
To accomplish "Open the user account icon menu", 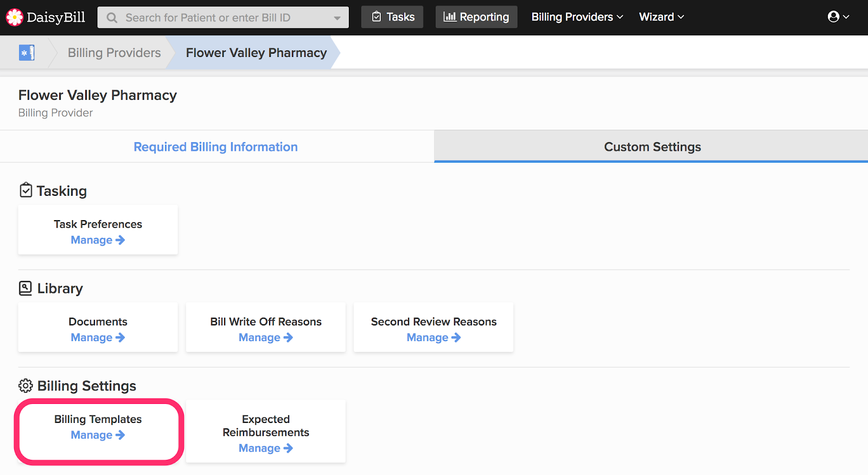I will (838, 17).
